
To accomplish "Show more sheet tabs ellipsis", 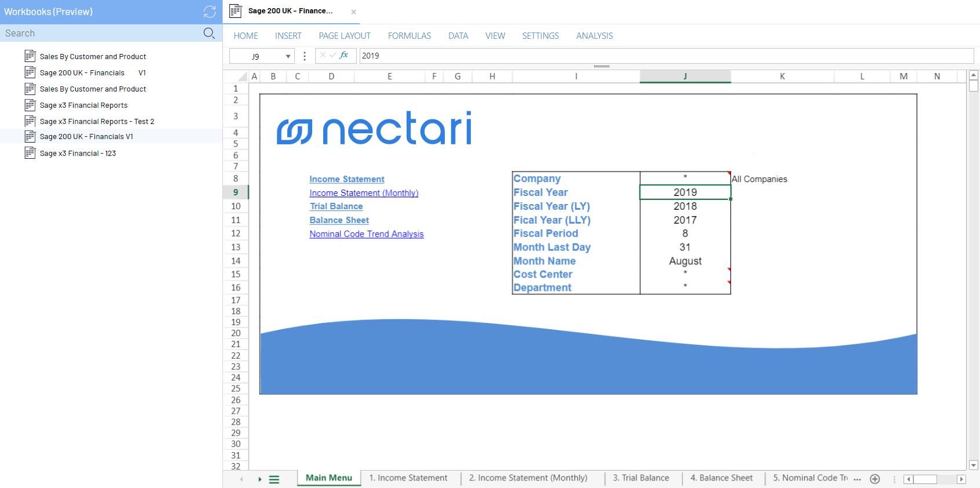I will (x=858, y=479).
